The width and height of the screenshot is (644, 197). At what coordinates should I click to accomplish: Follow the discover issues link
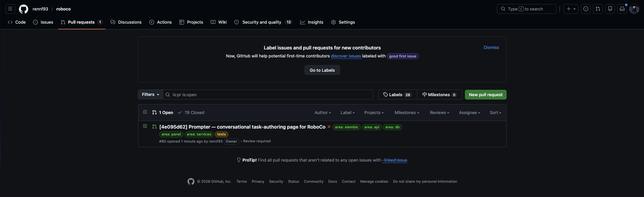[x=346, y=56]
